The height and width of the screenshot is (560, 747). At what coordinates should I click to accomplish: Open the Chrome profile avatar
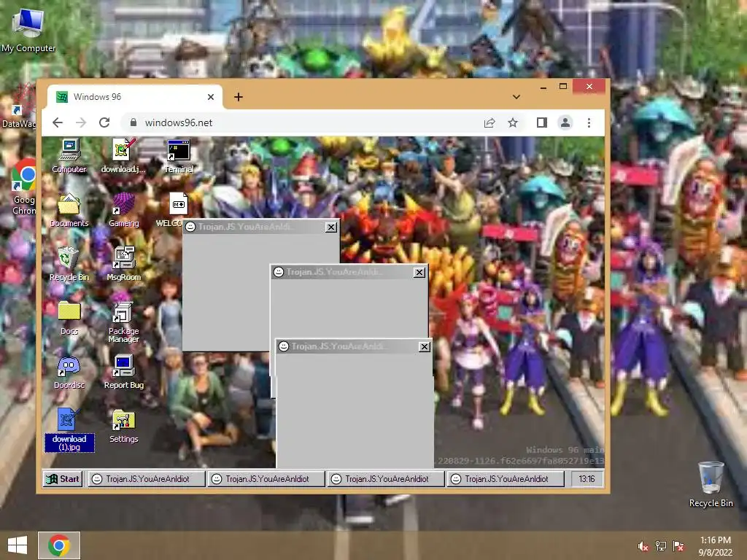pos(565,122)
